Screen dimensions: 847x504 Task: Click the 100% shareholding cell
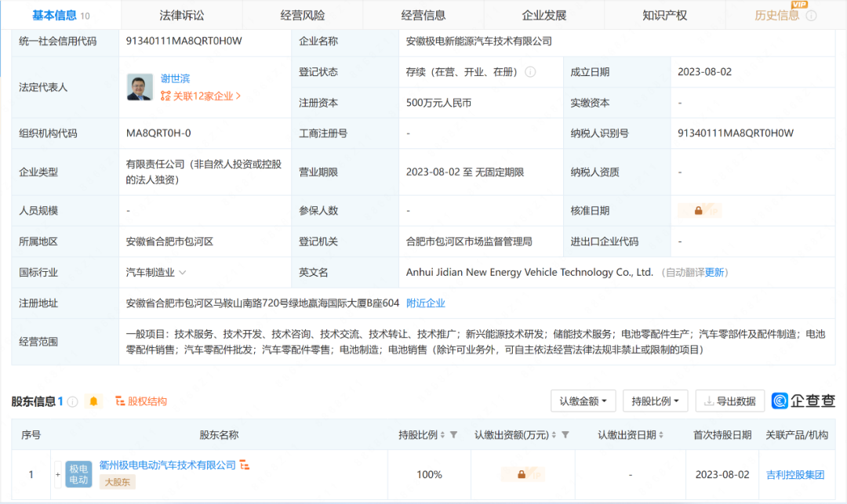pos(430,475)
